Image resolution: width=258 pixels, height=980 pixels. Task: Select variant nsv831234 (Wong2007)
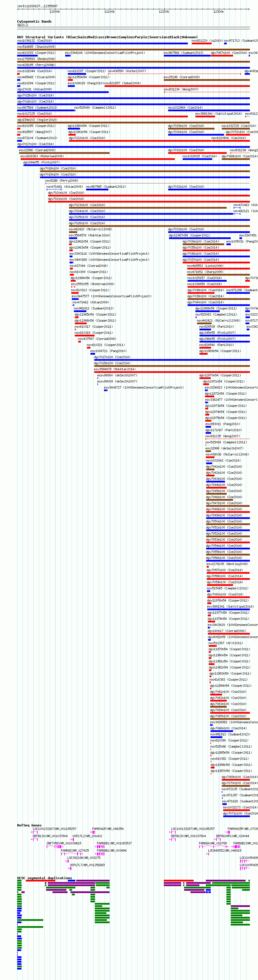[181, 90]
